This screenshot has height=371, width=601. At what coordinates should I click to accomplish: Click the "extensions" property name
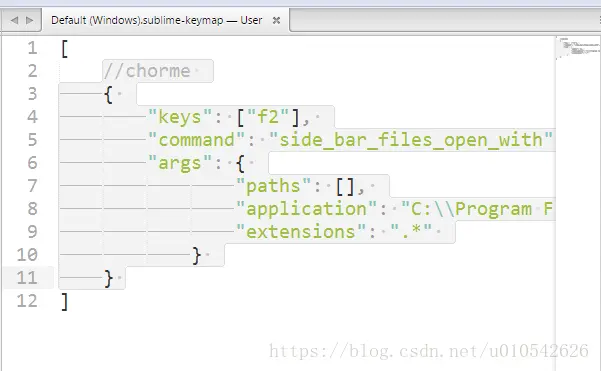pyautogui.click(x=301, y=232)
